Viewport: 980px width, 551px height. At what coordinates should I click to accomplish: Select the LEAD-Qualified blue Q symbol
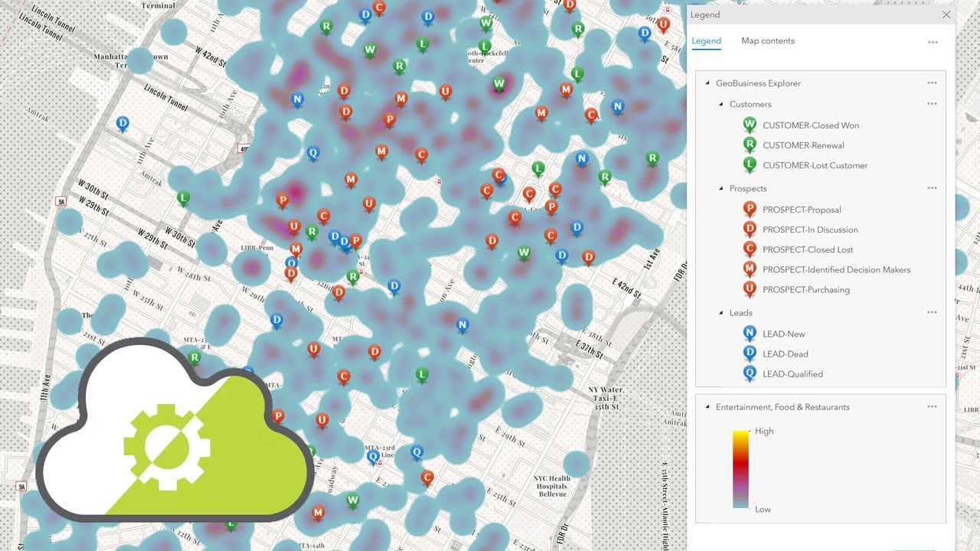pos(750,373)
